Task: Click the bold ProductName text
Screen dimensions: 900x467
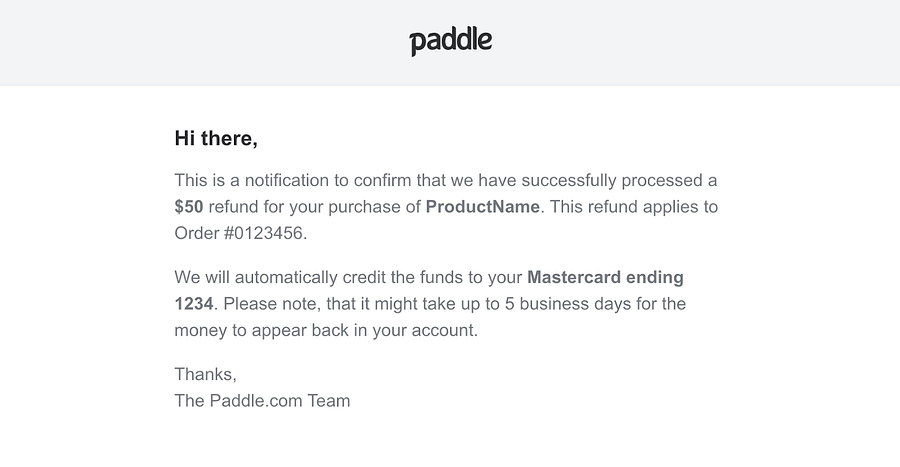Action: [482, 207]
